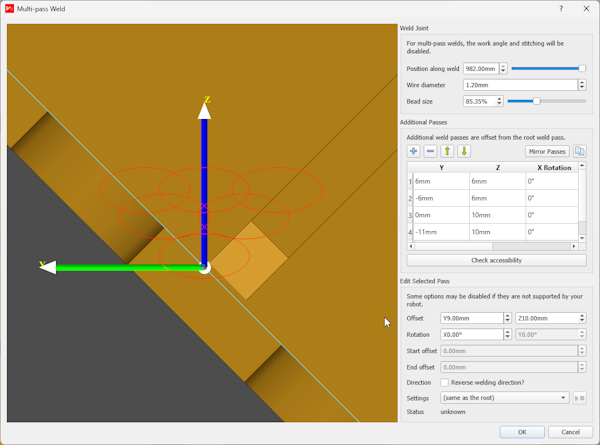The image size is (600, 445).
Task: Click the Mirror Passes button
Action: click(547, 151)
